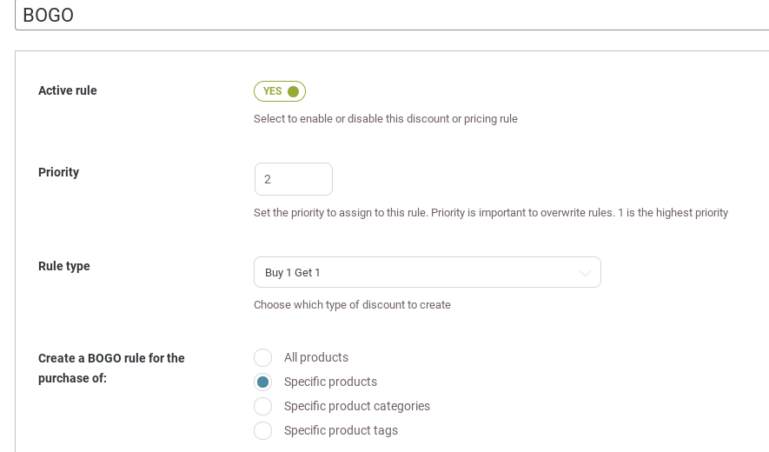
Task: Click the priority help description text
Action: [x=490, y=213]
